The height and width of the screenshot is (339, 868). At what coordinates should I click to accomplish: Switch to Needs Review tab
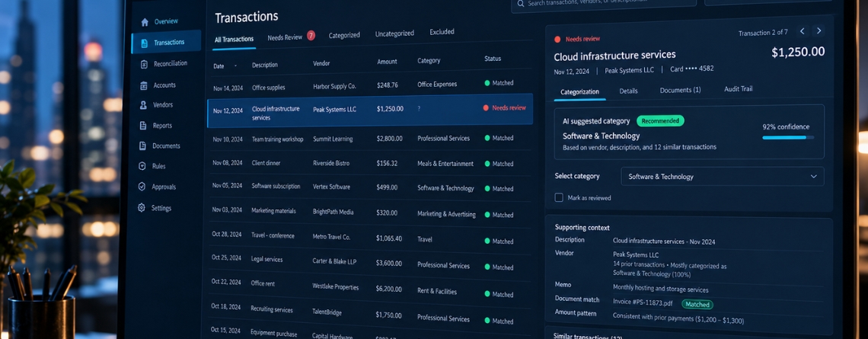pos(285,37)
